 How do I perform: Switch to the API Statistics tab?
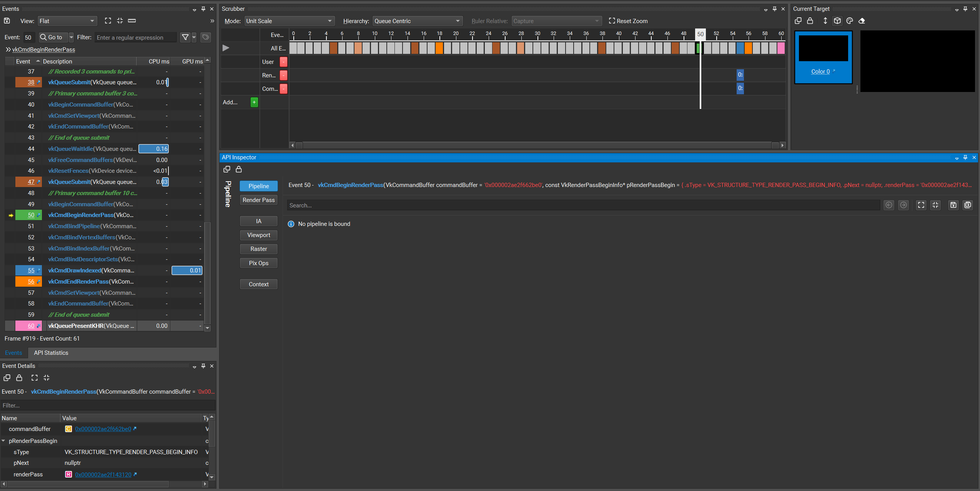[51, 352]
